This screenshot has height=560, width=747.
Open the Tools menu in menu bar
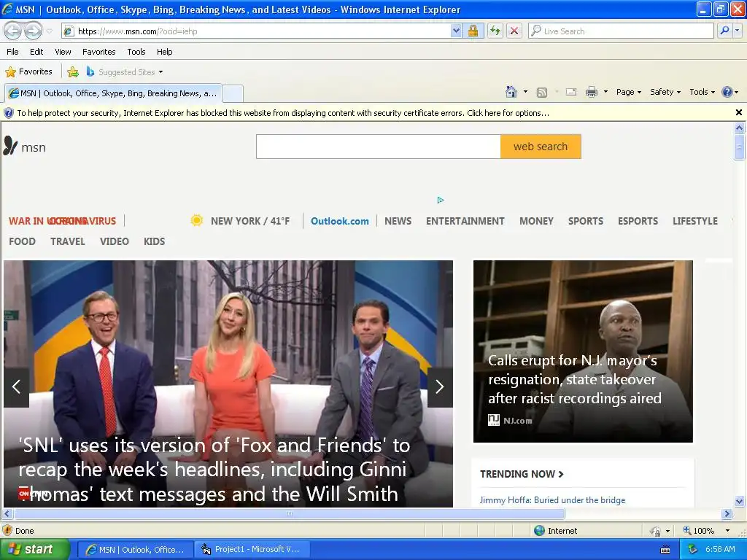136,52
